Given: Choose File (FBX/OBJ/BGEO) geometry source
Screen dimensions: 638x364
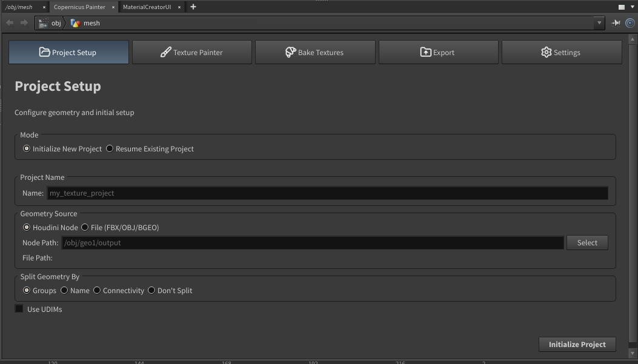Looking at the screenshot, I should click(x=85, y=227).
